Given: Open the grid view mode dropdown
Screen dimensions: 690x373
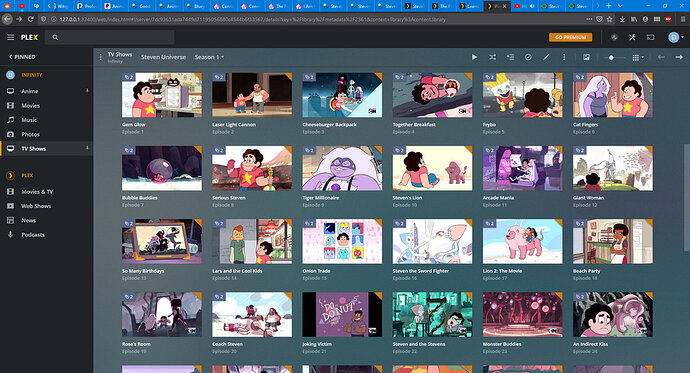Looking at the screenshot, I should tap(638, 58).
